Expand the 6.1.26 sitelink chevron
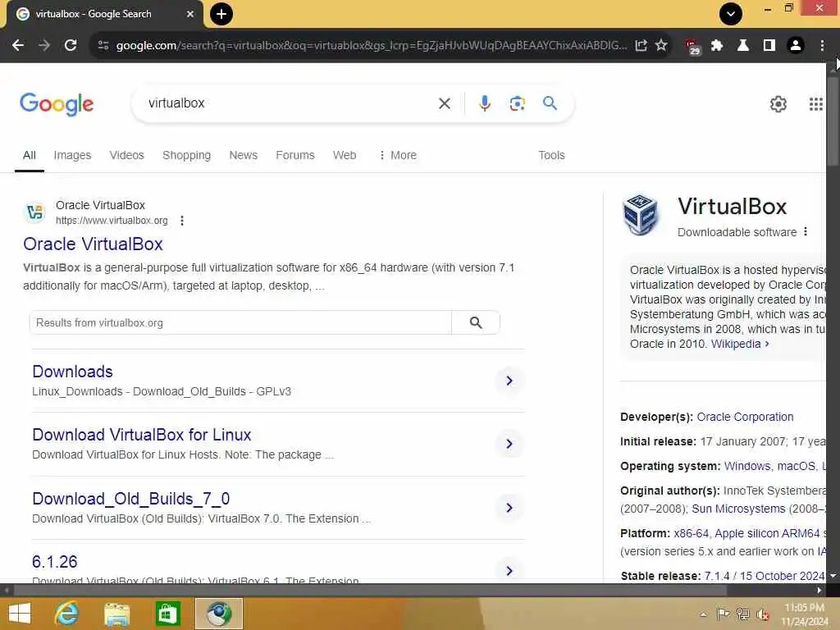Screen dimensions: 840x630 pos(509,571)
